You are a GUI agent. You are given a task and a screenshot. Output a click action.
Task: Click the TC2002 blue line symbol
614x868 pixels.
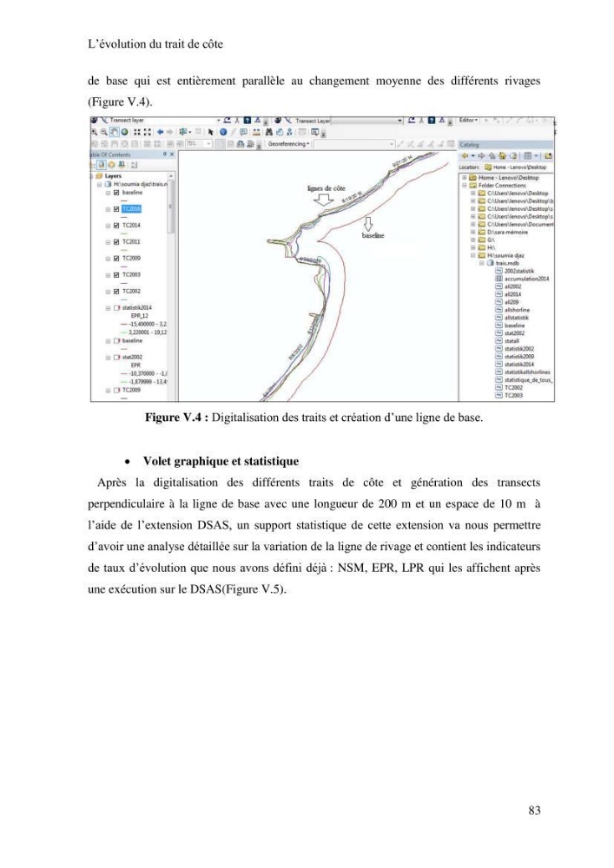pos(124,299)
